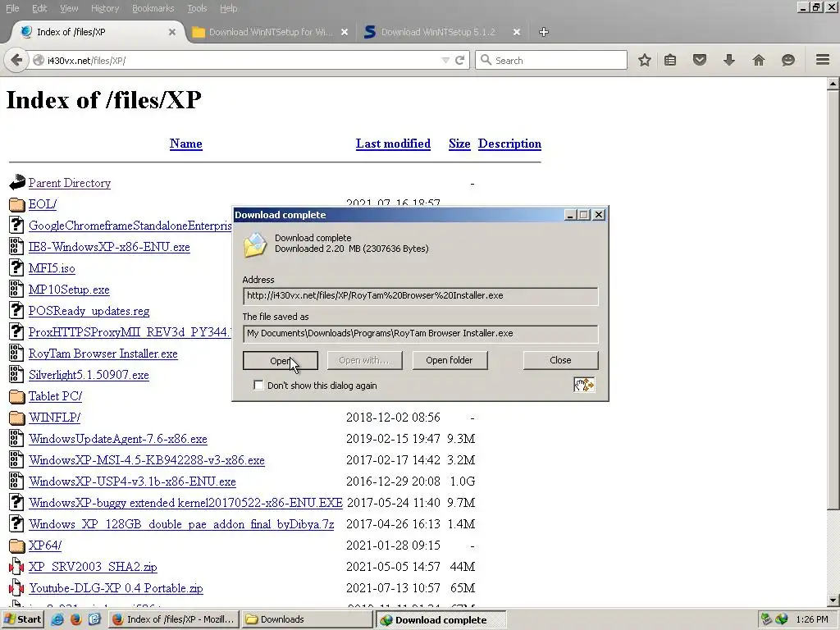
Task: Click the Address field in download dialog
Action: click(421, 295)
